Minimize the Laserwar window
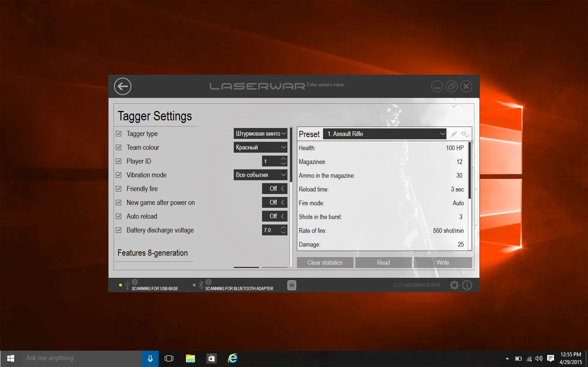 (437, 86)
